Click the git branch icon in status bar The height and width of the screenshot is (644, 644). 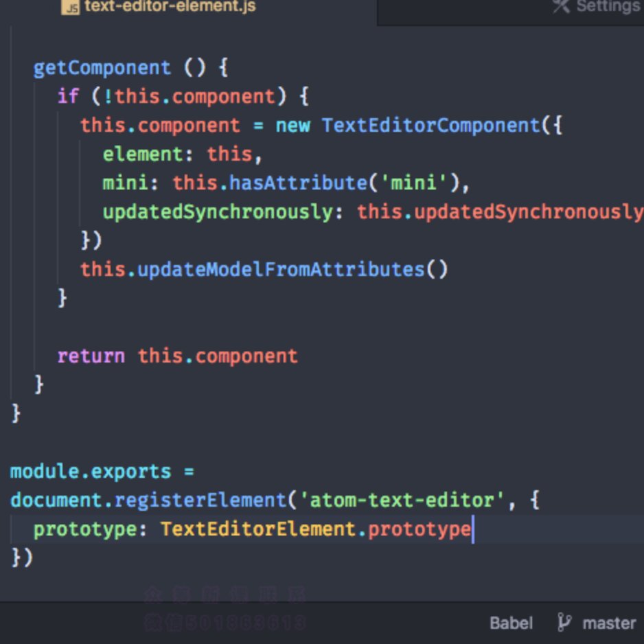tap(564, 623)
